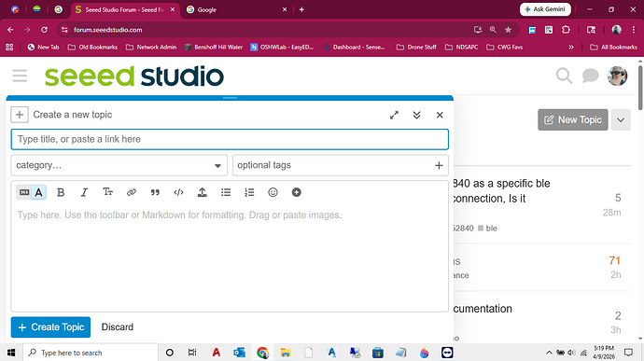Insert a blockquote in the composer
Viewport: 644px width, 361px height.
point(155,192)
